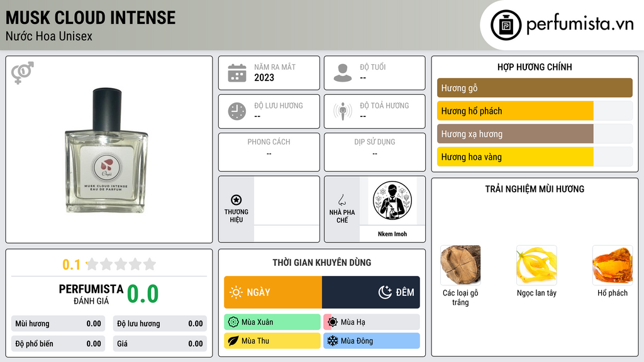644x362 pixels.
Task: Click the Nhà Pha Chế label
Action: [x=341, y=216]
